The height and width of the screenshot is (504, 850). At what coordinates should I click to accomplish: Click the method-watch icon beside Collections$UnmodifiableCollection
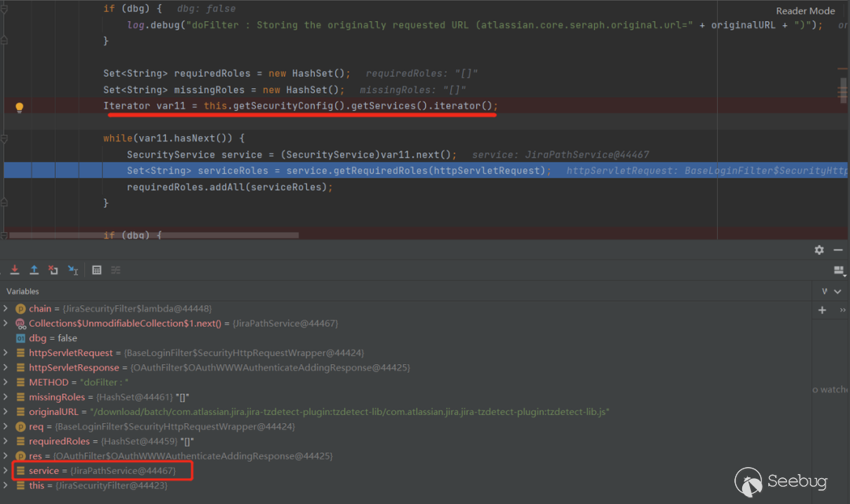pyautogui.click(x=20, y=323)
